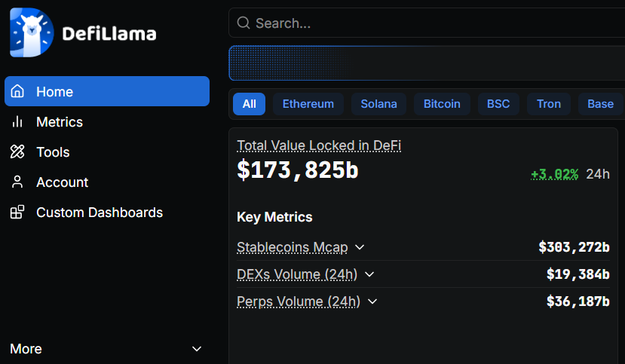
Task: Select the All chains filter
Action: point(249,104)
